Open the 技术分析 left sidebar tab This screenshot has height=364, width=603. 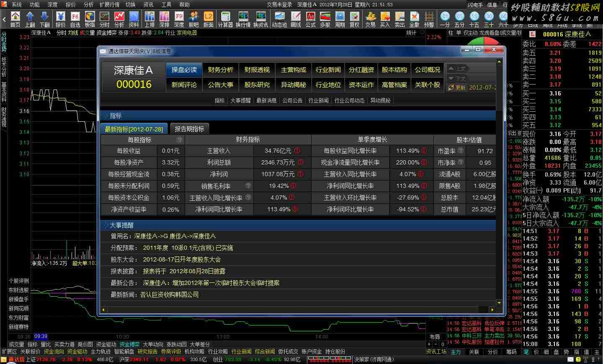[x=4, y=67]
